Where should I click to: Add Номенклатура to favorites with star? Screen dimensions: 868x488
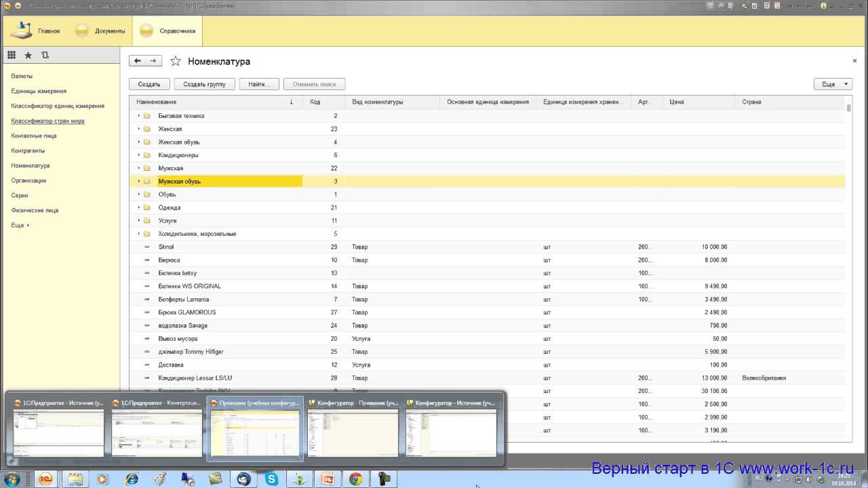(176, 61)
